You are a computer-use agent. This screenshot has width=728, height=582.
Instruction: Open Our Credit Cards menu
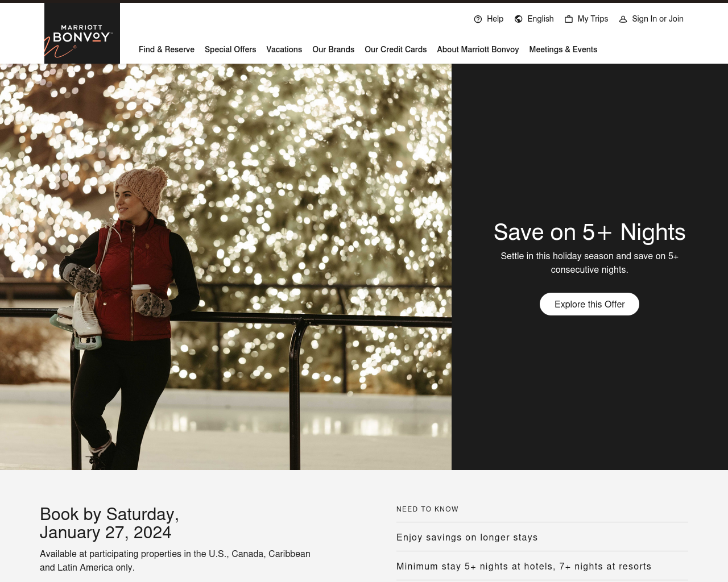pyautogui.click(x=395, y=49)
